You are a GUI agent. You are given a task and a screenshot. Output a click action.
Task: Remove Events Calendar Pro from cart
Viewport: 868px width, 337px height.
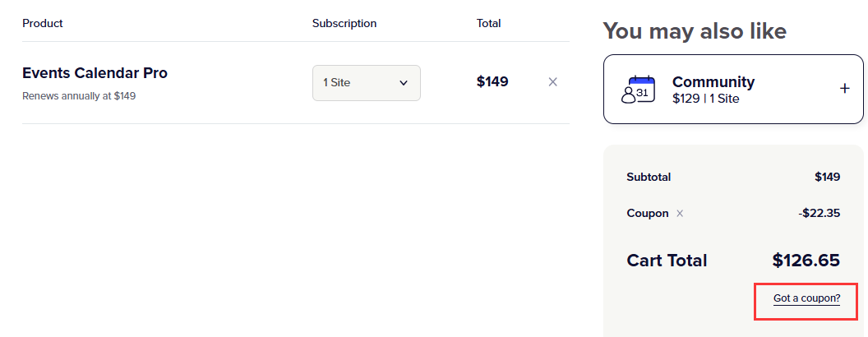pos(552,82)
